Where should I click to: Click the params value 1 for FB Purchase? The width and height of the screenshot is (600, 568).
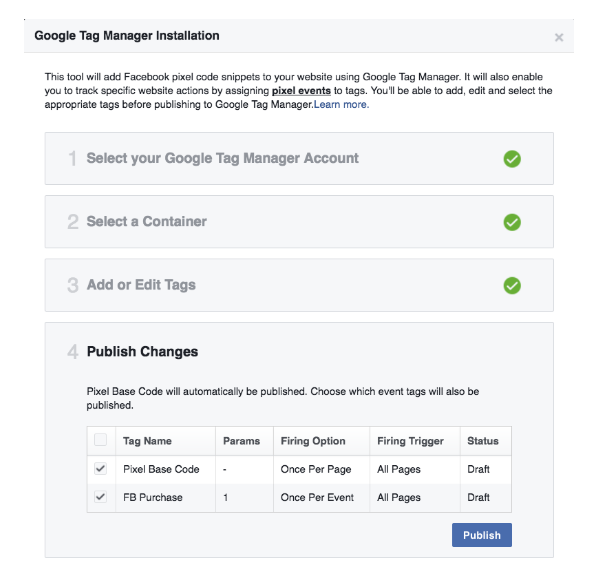pyautogui.click(x=226, y=497)
